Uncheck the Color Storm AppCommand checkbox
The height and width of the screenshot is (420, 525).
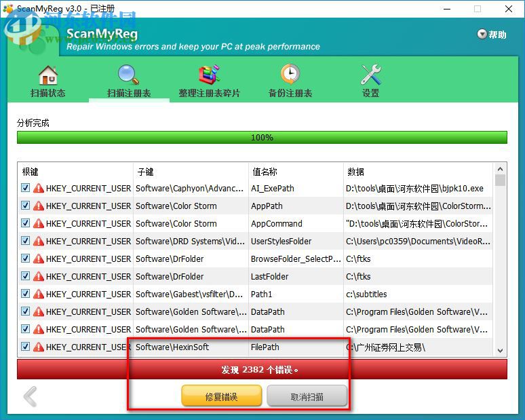tap(26, 223)
